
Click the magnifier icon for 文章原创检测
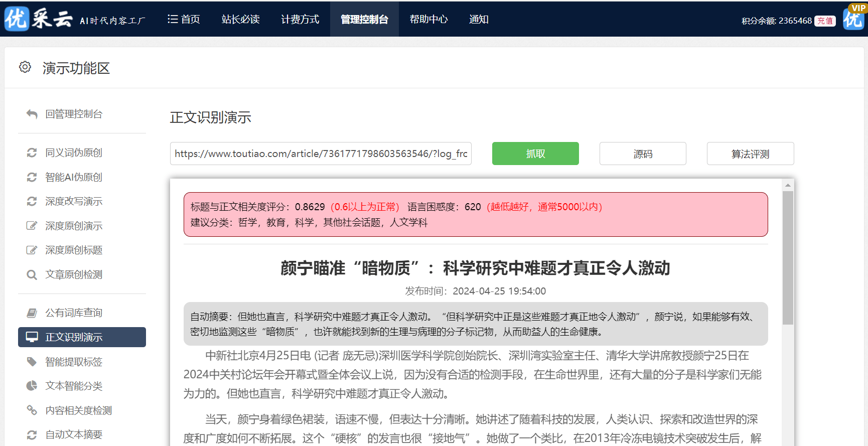click(32, 275)
